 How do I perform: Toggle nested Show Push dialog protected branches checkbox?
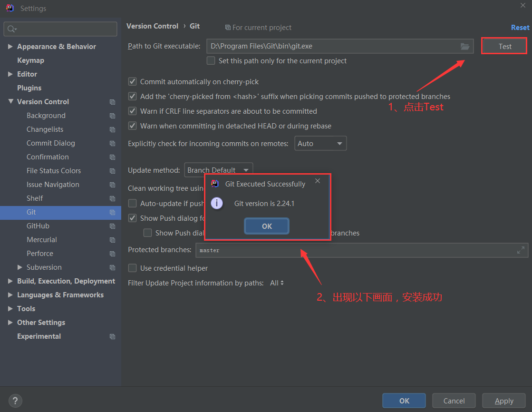coord(147,233)
